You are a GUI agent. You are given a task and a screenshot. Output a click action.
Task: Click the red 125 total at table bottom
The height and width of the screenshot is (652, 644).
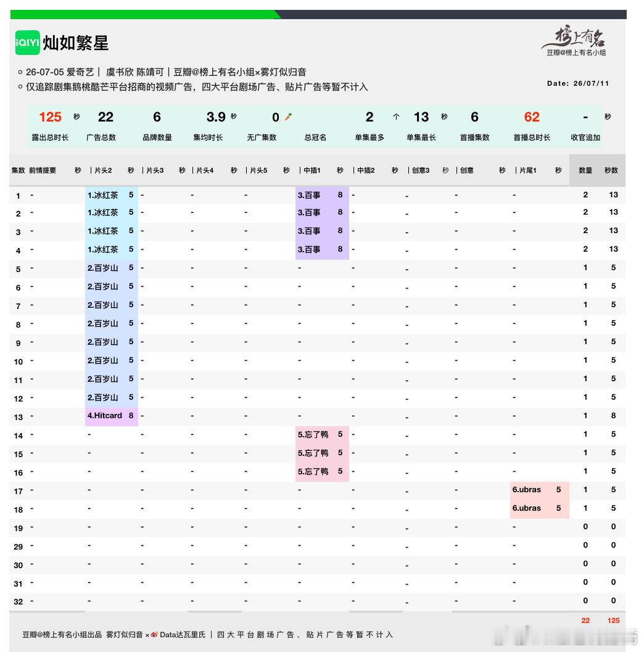pyautogui.click(x=613, y=621)
